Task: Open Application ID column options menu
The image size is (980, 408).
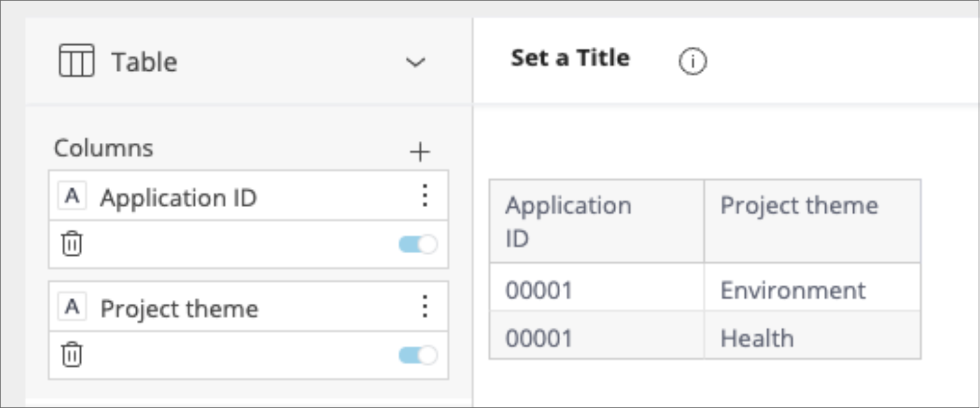Action: click(x=425, y=196)
